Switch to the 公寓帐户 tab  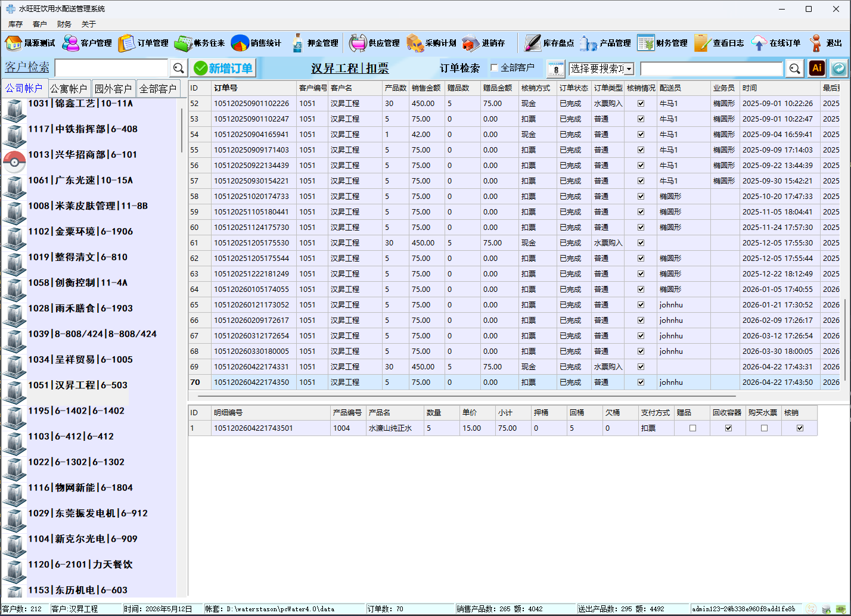69,89
